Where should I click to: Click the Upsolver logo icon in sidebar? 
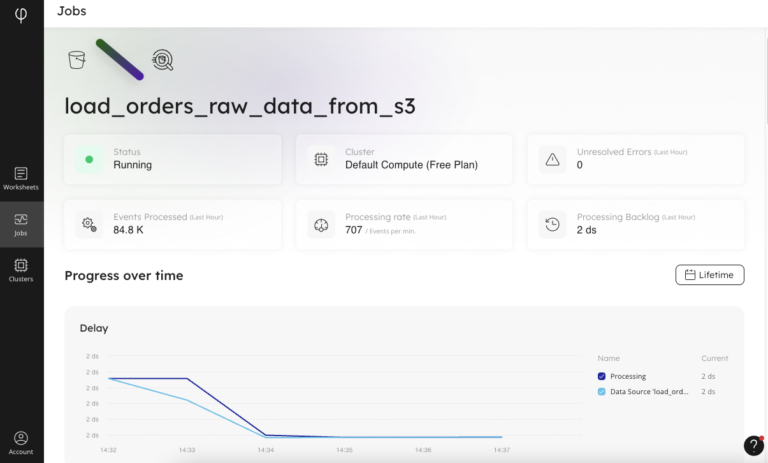21,17
